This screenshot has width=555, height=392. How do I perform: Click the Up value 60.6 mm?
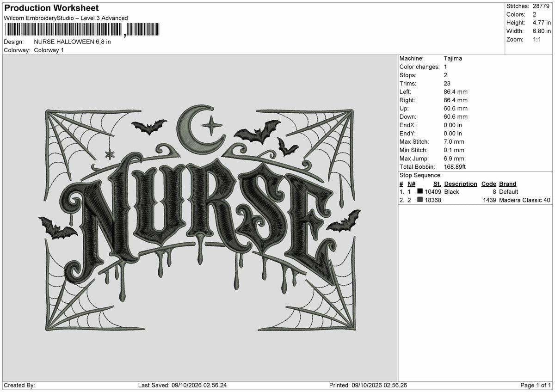tap(456, 108)
